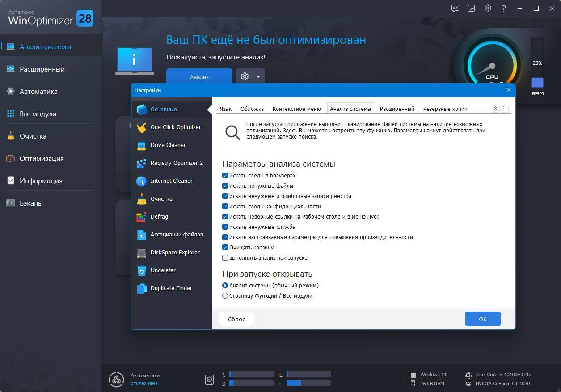Click the Duplicate Finder icon
The height and width of the screenshot is (392, 561).
pyautogui.click(x=141, y=288)
